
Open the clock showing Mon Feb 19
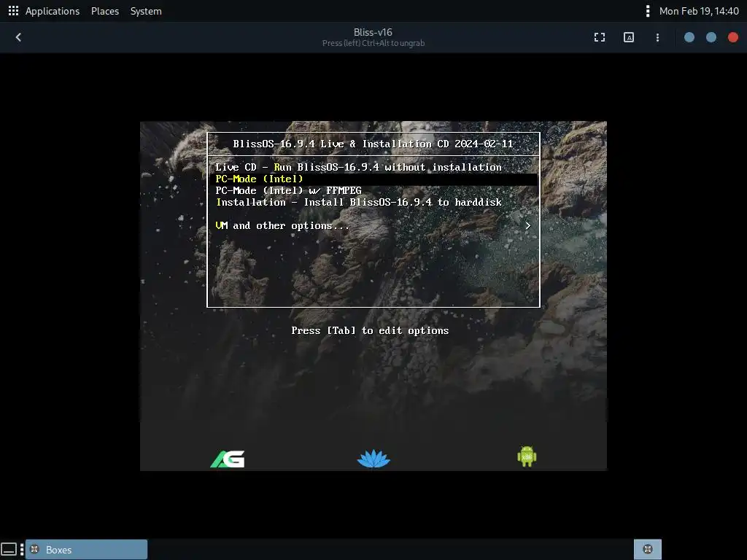pos(699,11)
